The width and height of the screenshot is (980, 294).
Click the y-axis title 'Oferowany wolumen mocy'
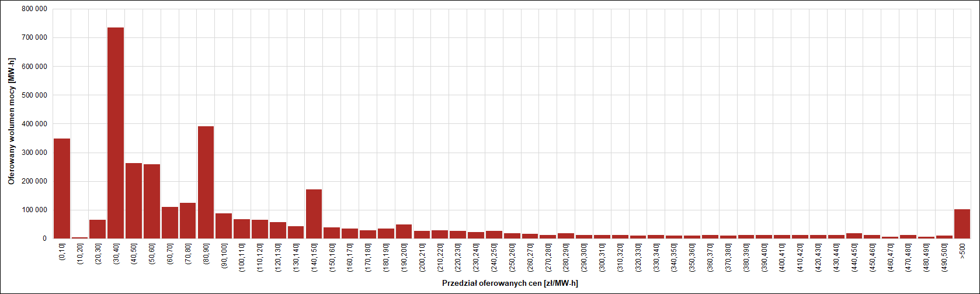(12, 122)
